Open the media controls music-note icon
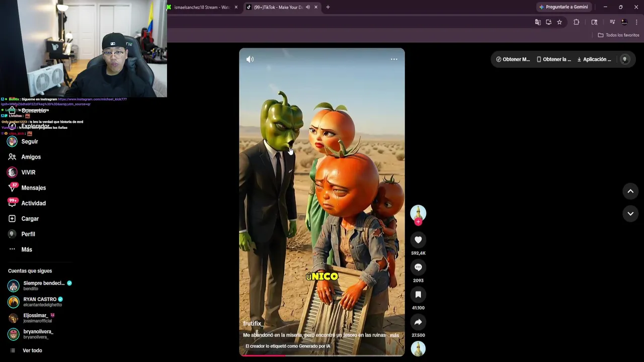The width and height of the screenshot is (644, 362). point(612,22)
